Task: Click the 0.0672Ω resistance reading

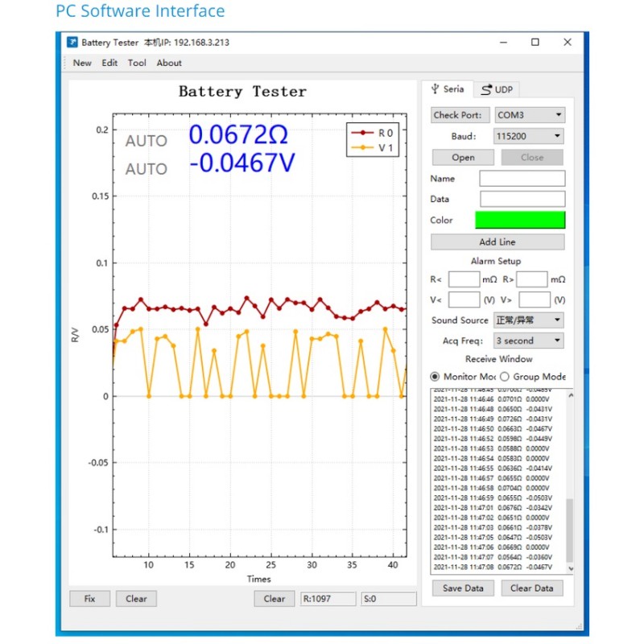Action: click(x=238, y=135)
